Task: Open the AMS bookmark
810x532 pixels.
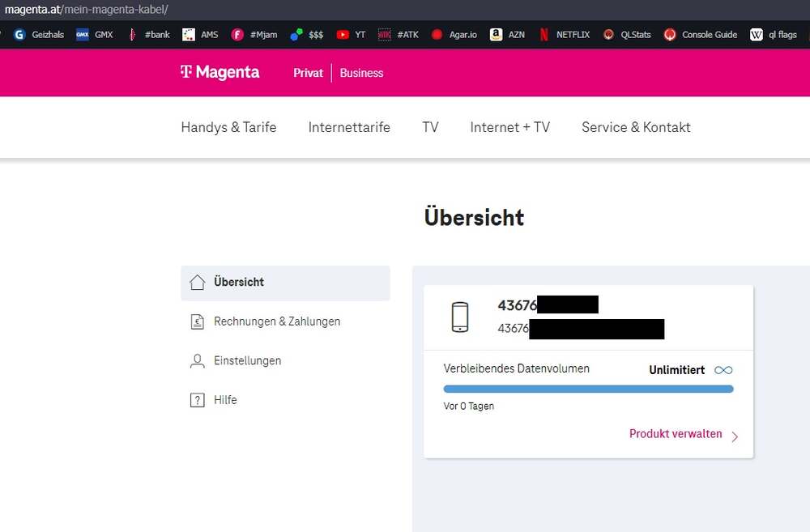Action: pos(200,35)
